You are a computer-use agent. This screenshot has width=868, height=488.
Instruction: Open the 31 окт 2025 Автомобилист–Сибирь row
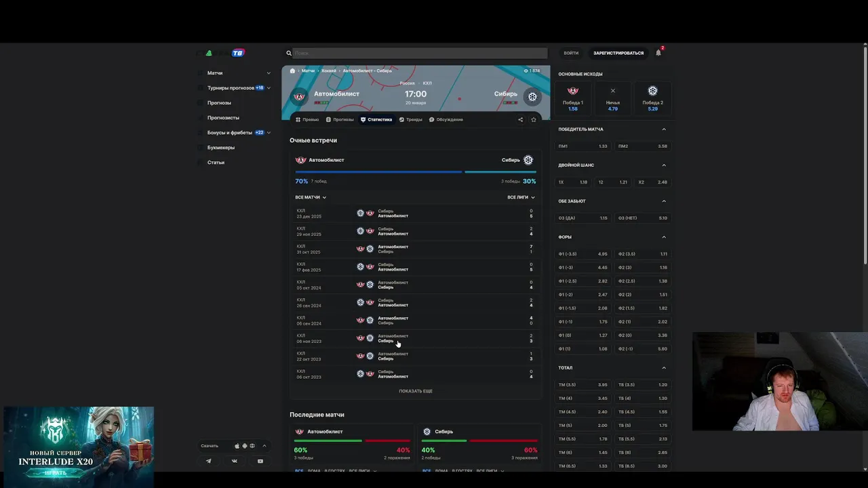coord(415,249)
